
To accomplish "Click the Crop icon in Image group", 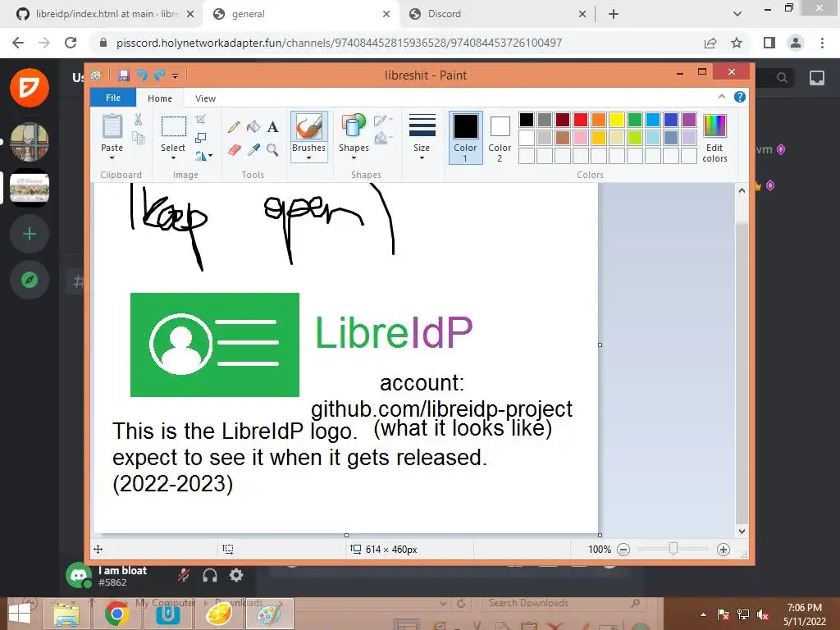I will click(200, 119).
